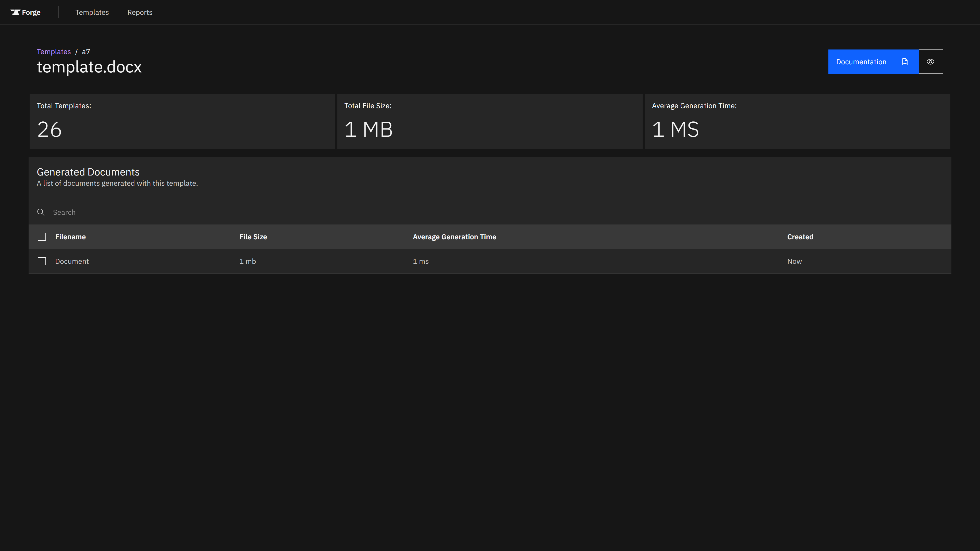Click the Forge anvil logo icon
980x551 pixels.
15,12
